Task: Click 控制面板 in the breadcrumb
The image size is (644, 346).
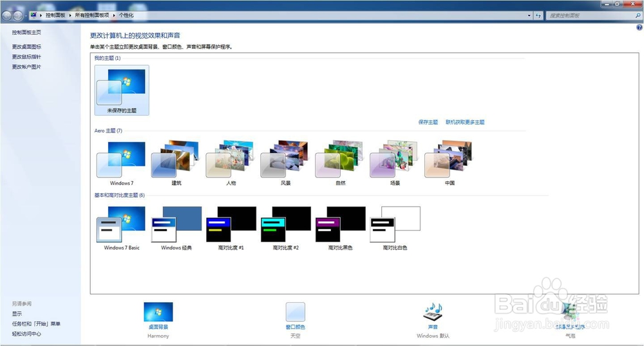Action: 55,15
